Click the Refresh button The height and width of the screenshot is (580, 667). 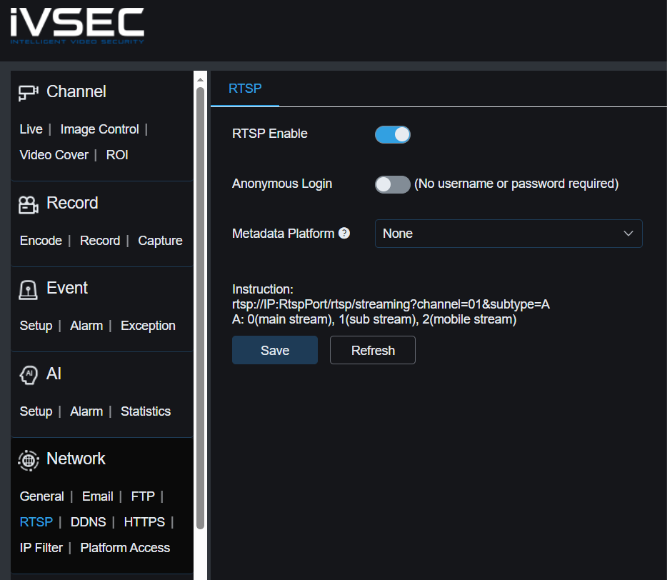click(373, 350)
